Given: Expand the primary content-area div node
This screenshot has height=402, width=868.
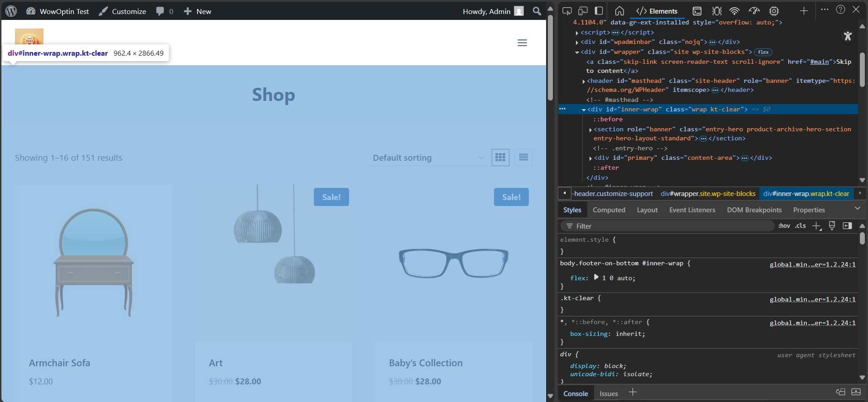Looking at the screenshot, I should (x=590, y=158).
